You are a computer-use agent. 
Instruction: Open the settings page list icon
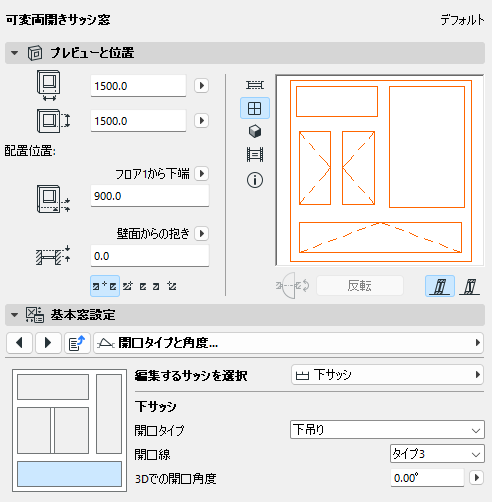pos(77,343)
